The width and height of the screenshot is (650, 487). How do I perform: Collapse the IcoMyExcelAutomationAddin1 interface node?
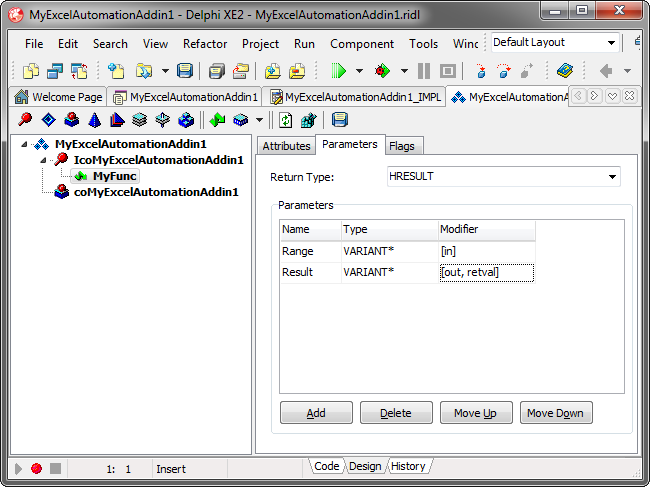(x=43, y=160)
